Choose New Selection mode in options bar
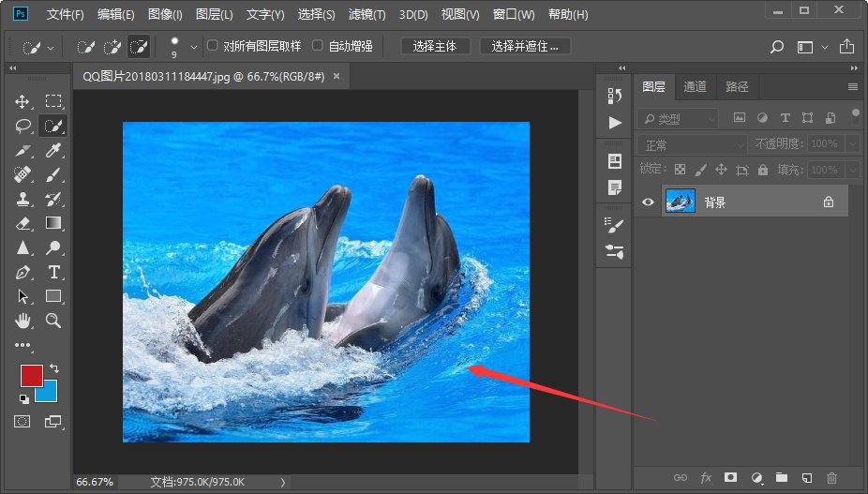 (x=85, y=47)
